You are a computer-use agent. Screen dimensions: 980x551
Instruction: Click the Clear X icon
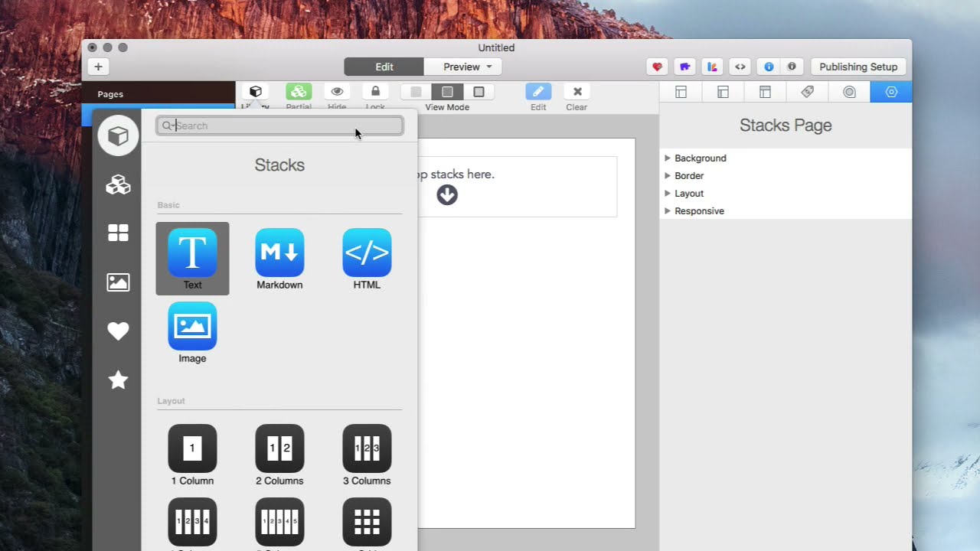577,92
